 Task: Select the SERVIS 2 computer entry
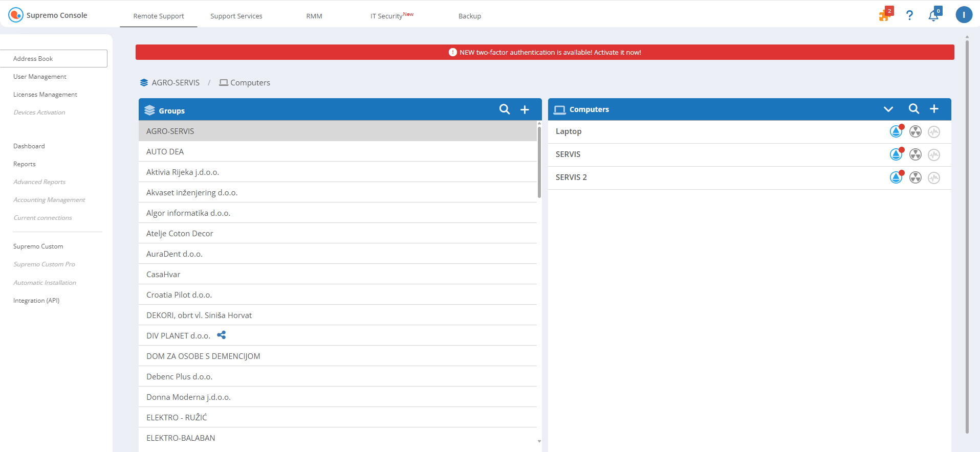tap(750, 177)
